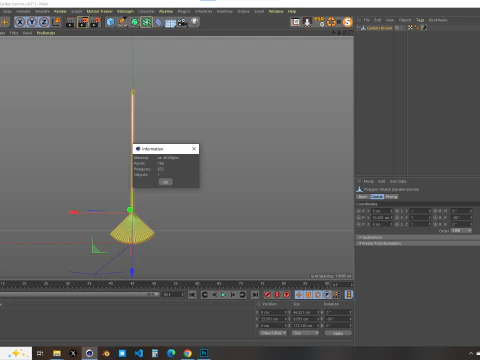The height and width of the screenshot is (360, 480).
Task: Toggle the Z axis lock
Action: click(x=44, y=22)
